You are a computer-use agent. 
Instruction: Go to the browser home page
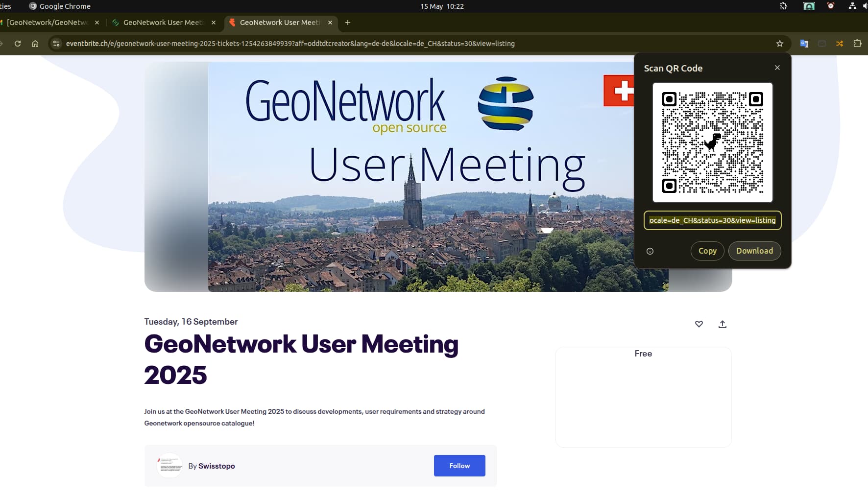pyautogui.click(x=35, y=44)
